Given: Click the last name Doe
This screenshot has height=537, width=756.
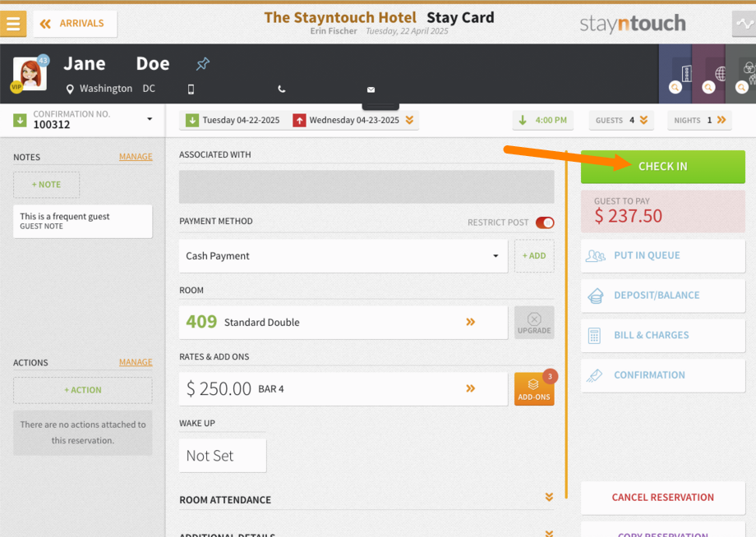Looking at the screenshot, I should pos(153,63).
